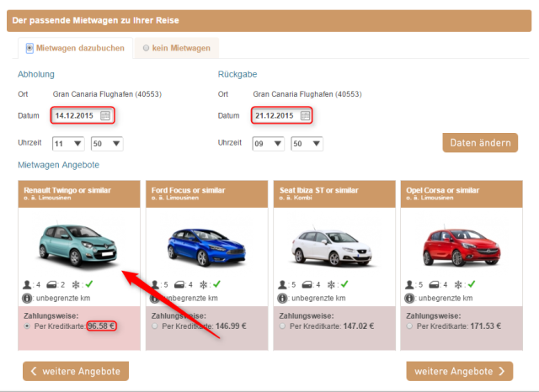Click the Mietwagen Angebote heading
This screenshot has width=539, height=392.
coord(58,165)
